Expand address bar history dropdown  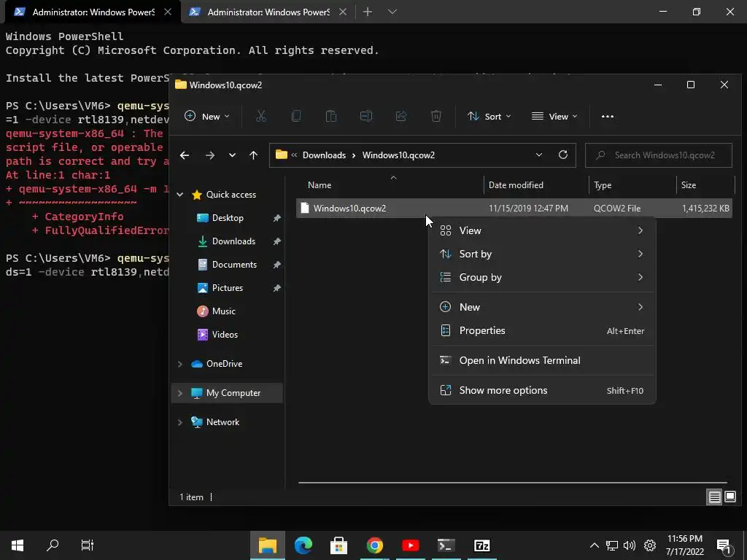pyautogui.click(x=539, y=155)
